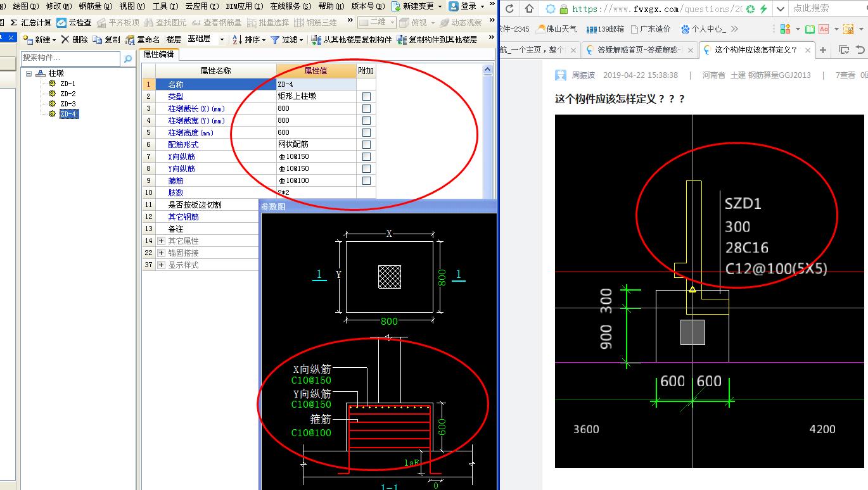The image size is (868, 490).
Task: Expand the 锚固搭接 property group
Action: point(162,253)
